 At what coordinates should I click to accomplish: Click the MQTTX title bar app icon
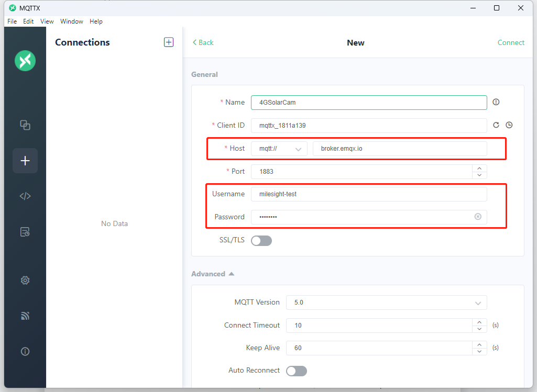click(13, 8)
